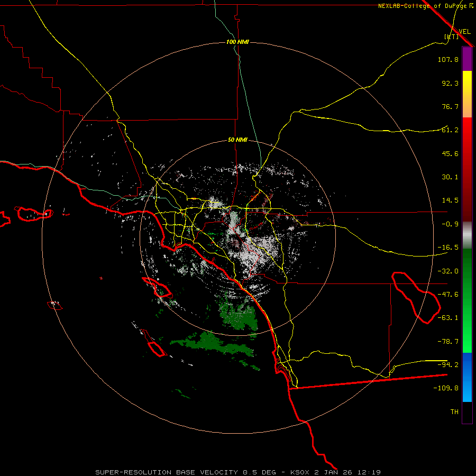Click the yellow-orange segment of the color bar
The image size is (476, 476).
click(467, 94)
